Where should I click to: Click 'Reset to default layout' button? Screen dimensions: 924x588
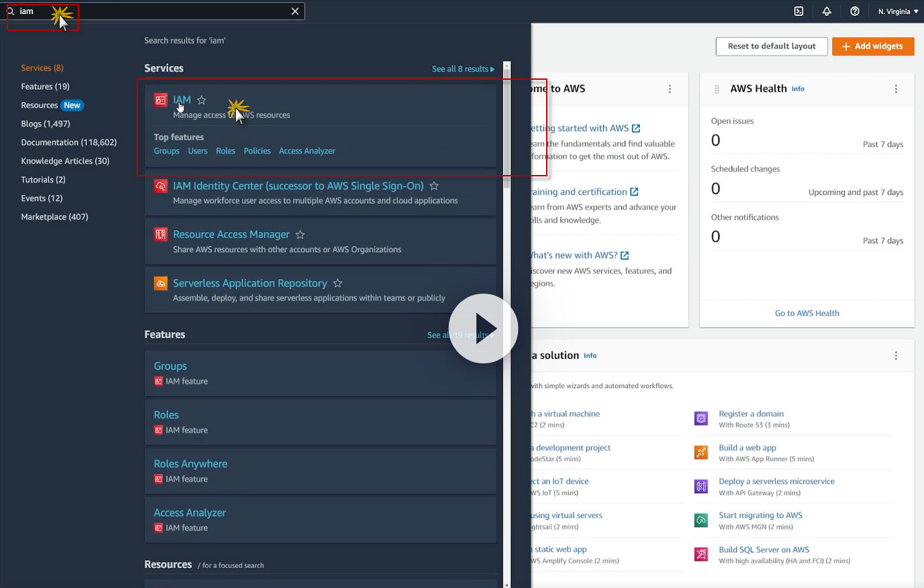tap(771, 46)
